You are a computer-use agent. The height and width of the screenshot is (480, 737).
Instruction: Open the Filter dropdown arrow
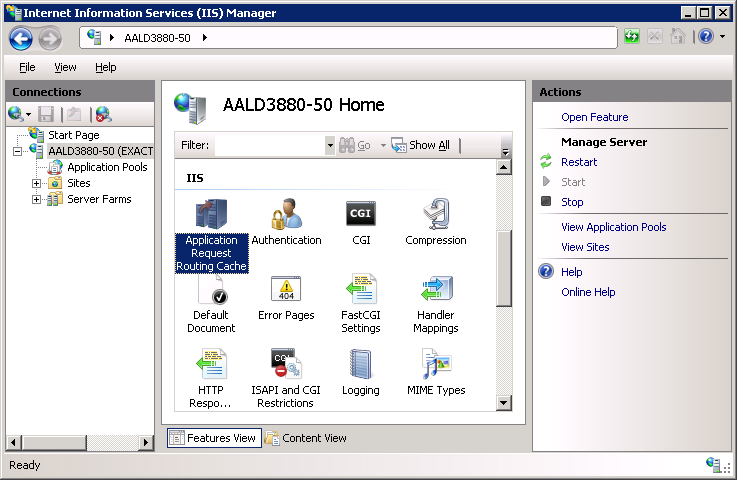(330, 145)
